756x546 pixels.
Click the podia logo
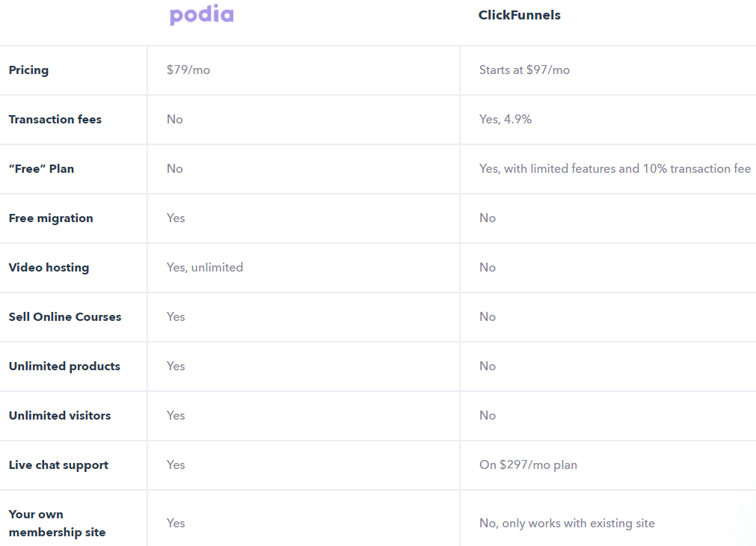[x=202, y=14]
